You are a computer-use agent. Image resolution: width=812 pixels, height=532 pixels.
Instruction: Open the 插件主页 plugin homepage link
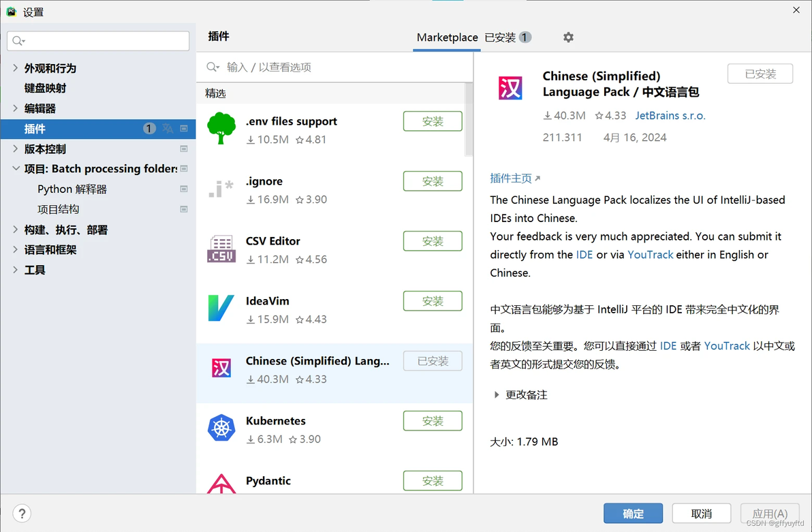[515, 178]
